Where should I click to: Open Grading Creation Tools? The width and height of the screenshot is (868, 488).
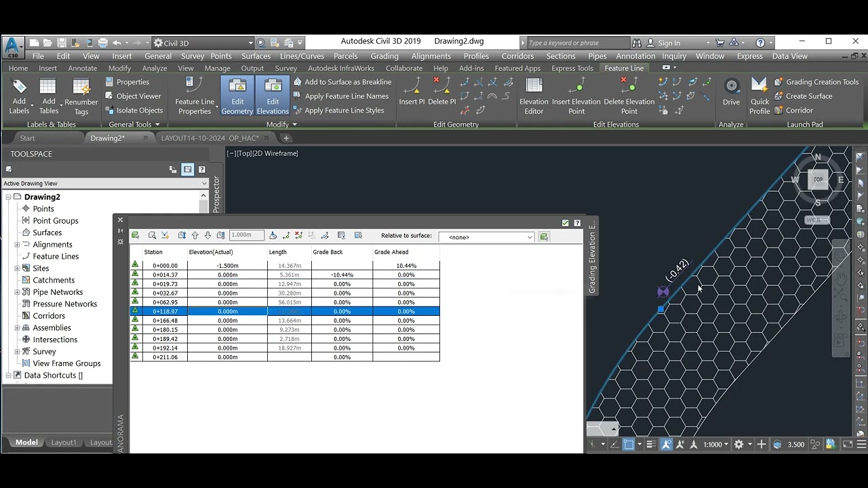[816, 82]
